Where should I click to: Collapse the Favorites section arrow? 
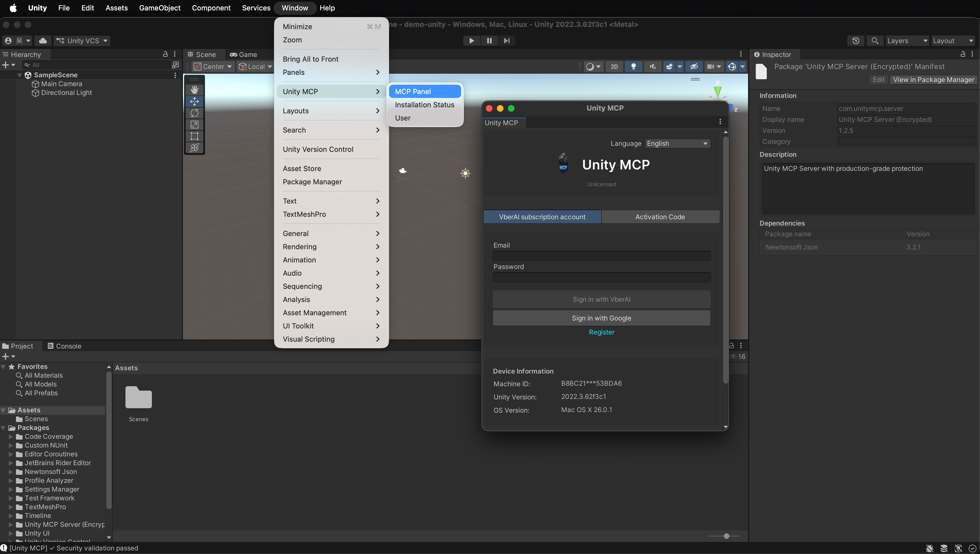[3, 367]
